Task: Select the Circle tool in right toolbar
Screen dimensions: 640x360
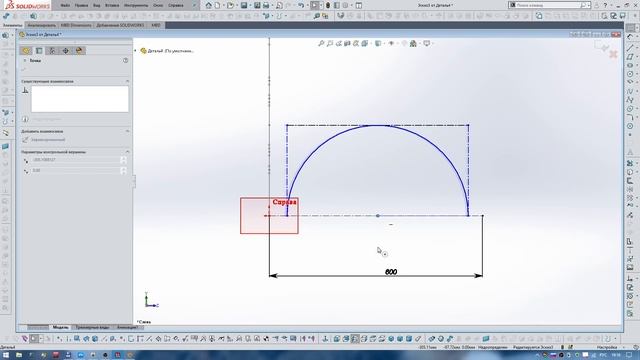Action: [x=630, y=74]
